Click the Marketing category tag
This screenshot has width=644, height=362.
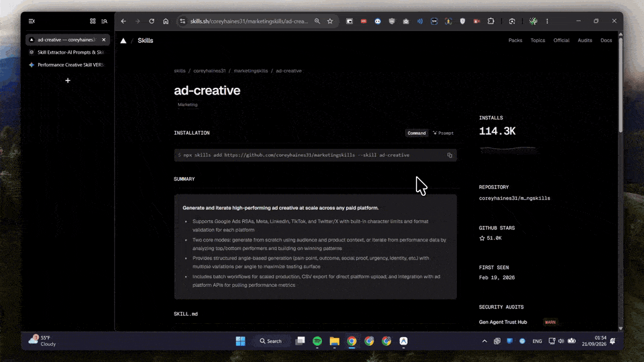[x=187, y=105]
